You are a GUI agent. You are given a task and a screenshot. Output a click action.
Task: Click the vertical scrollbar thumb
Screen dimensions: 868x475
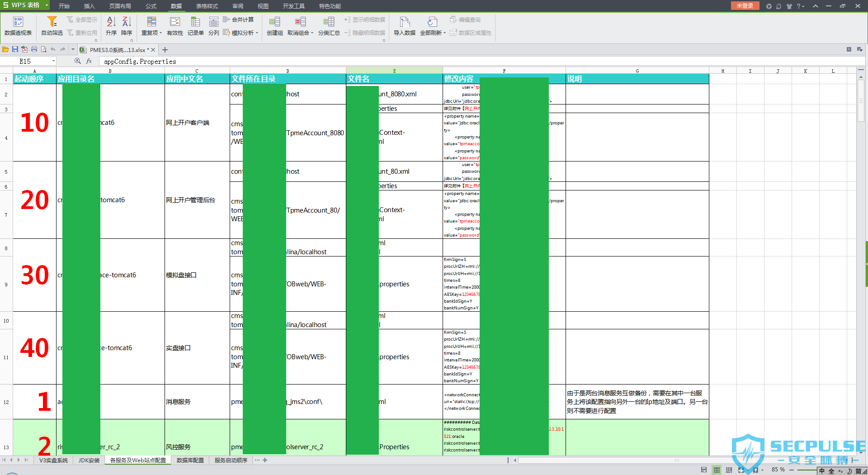(861, 101)
